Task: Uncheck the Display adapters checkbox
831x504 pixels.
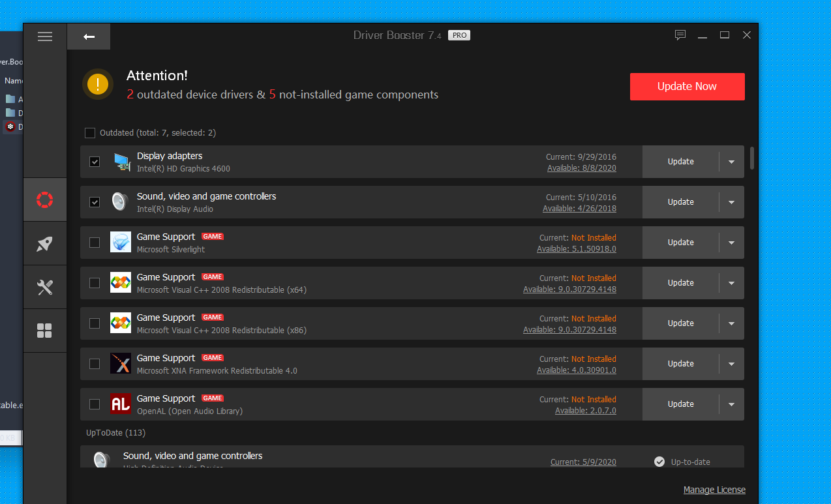Action: click(95, 162)
